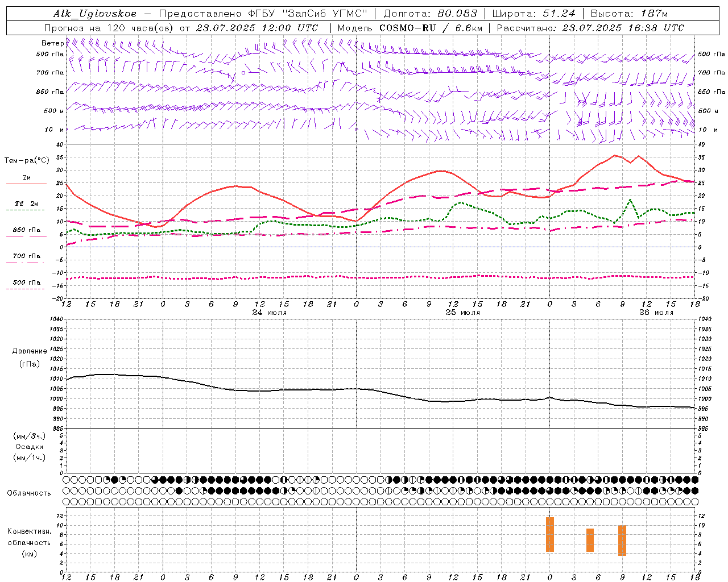Screen dimensions: 728x582
Task: Click the '26 июля' date label
Action: coord(656,313)
